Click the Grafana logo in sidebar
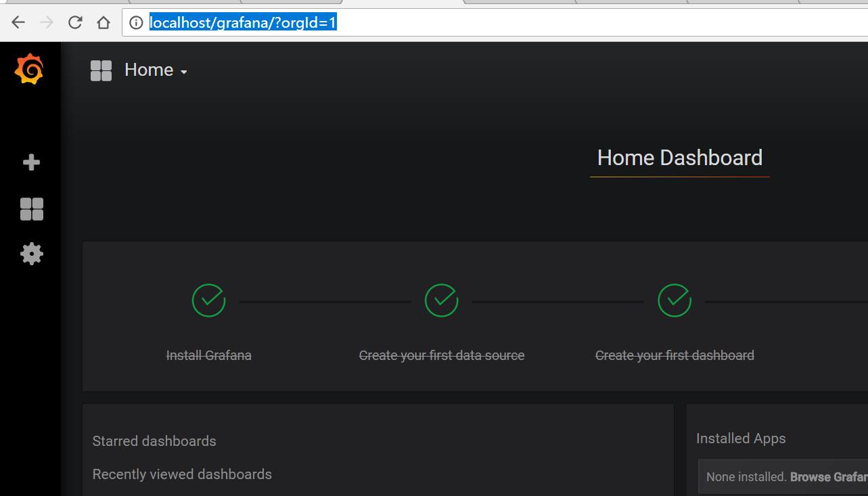Image resolution: width=868 pixels, height=496 pixels. click(x=30, y=70)
